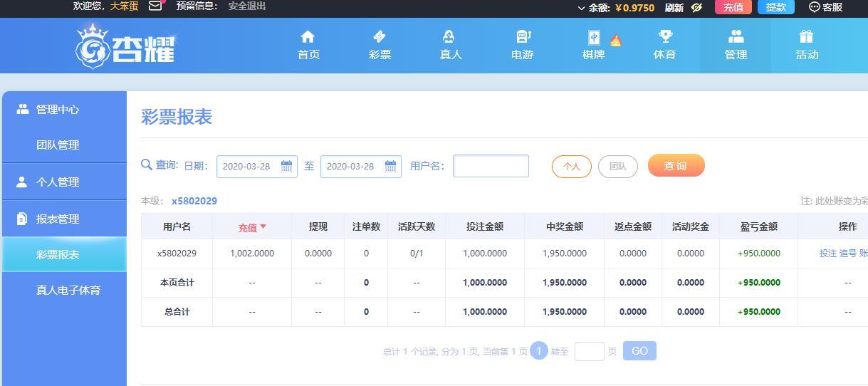Click the x5802029 link after 本级
The image size is (868, 386).
pyautogui.click(x=194, y=201)
